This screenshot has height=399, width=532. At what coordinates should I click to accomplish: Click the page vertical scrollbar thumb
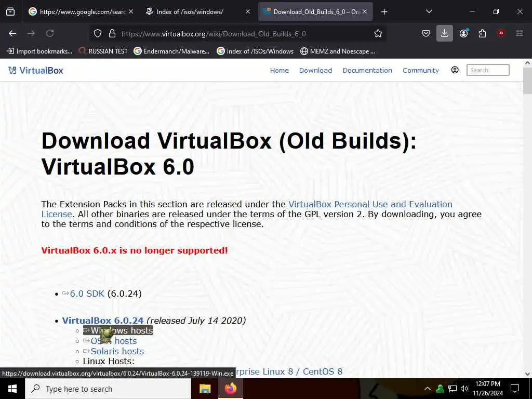tap(527, 81)
